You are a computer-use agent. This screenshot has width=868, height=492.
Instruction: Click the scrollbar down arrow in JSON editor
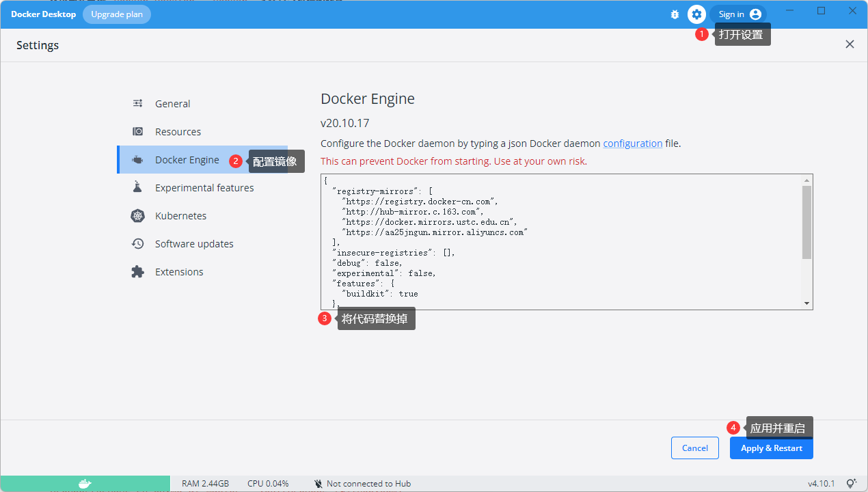tap(806, 303)
